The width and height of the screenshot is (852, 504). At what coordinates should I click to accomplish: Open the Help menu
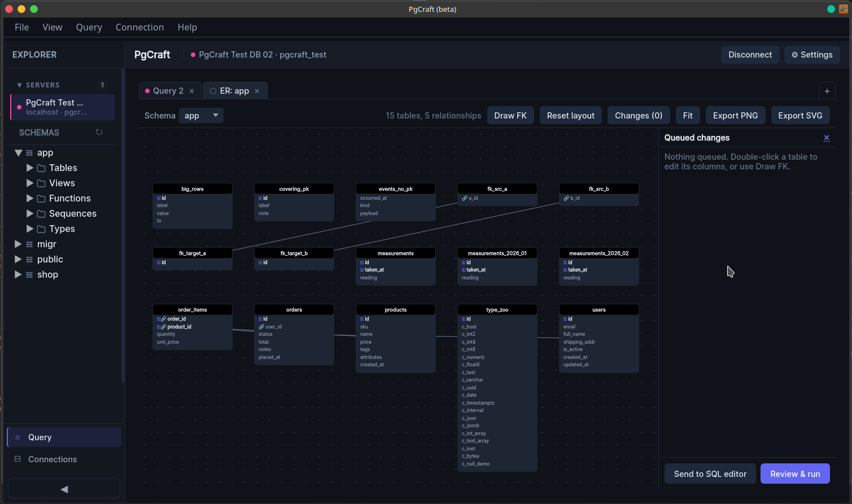click(187, 27)
